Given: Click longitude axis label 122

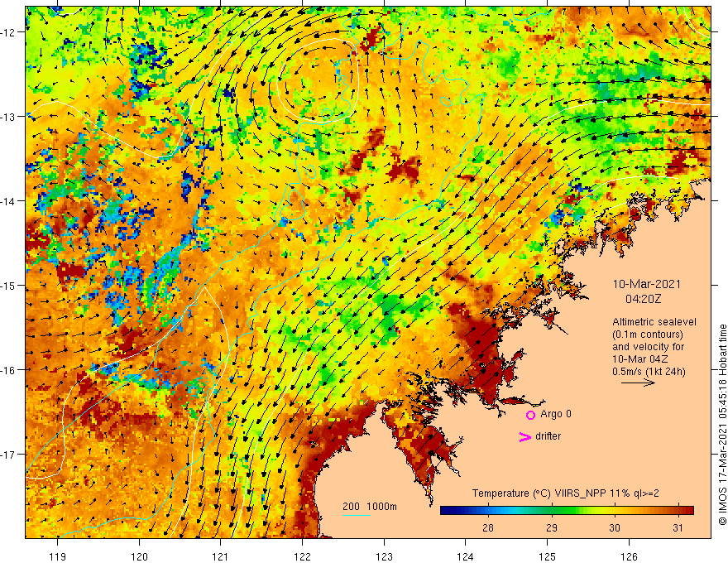Looking at the screenshot, I should click(x=302, y=556).
